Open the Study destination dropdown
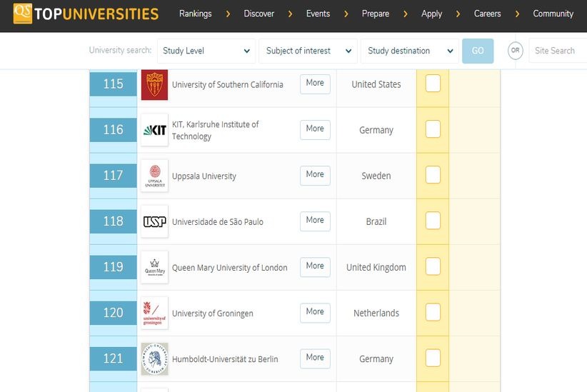This screenshot has width=587, height=392. [x=409, y=51]
